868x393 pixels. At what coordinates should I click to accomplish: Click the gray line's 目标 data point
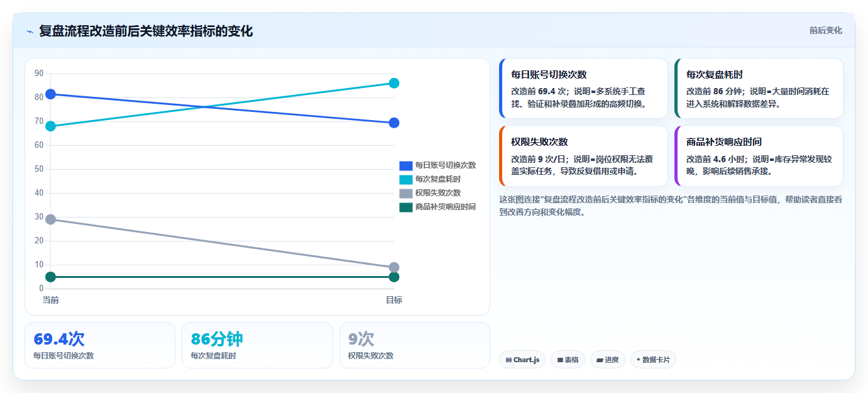(x=394, y=267)
